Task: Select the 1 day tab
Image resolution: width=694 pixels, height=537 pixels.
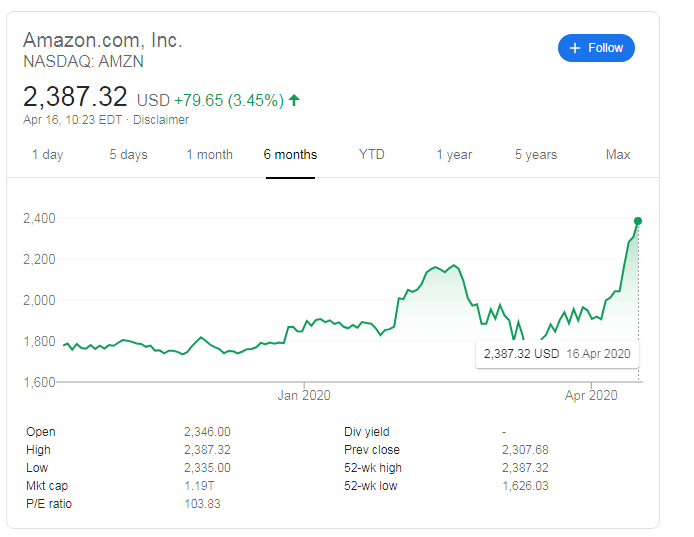Action: click(x=47, y=154)
